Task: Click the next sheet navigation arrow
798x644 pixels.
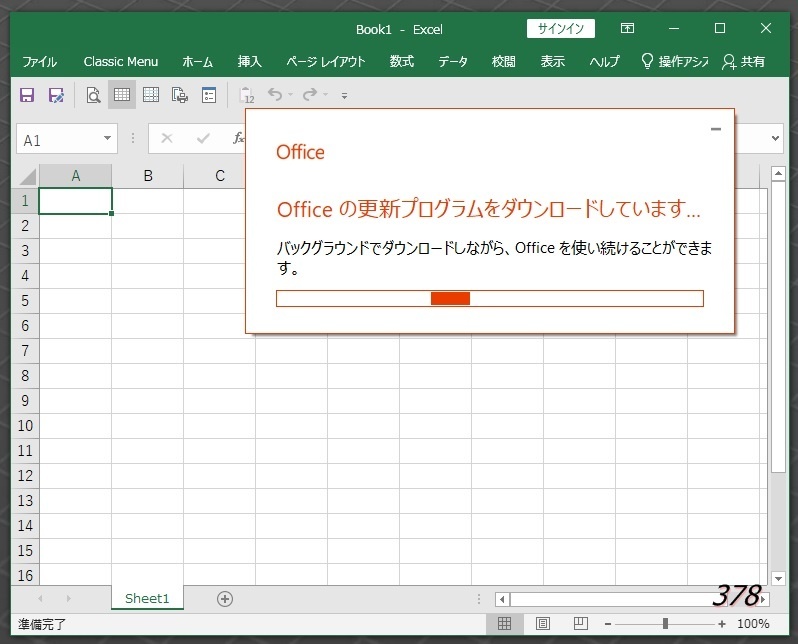Action: click(x=69, y=599)
